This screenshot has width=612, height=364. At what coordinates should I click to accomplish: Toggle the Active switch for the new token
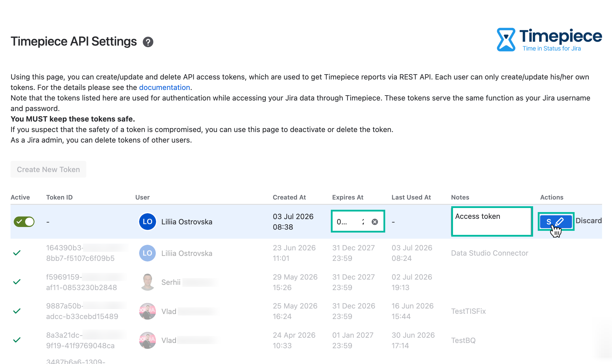[x=24, y=222]
